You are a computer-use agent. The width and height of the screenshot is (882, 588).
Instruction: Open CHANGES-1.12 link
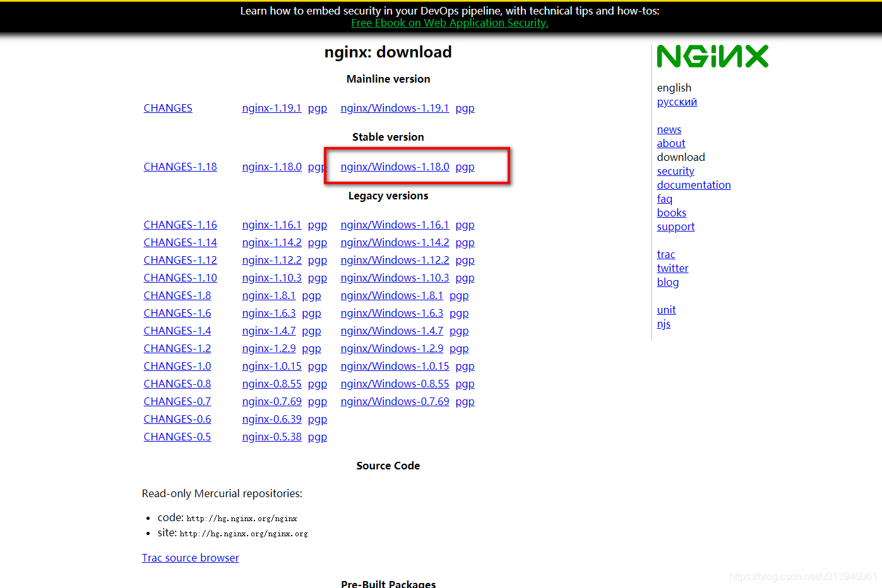180,260
